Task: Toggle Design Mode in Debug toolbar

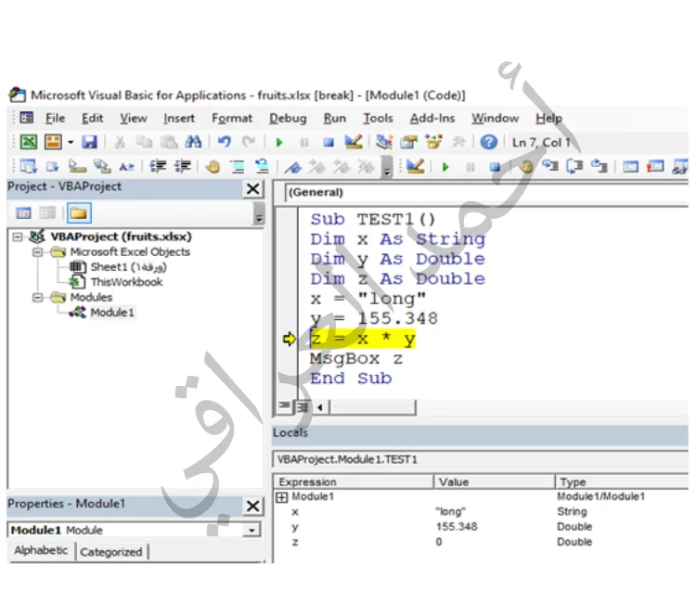Action: point(416,167)
